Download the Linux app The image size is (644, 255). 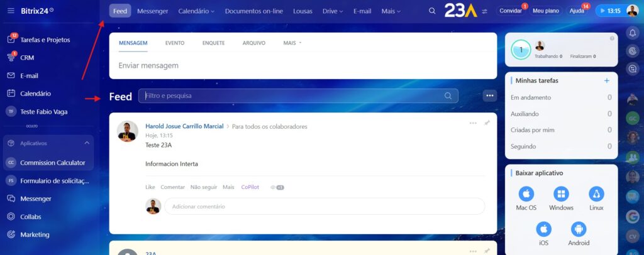click(x=596, y=194)
